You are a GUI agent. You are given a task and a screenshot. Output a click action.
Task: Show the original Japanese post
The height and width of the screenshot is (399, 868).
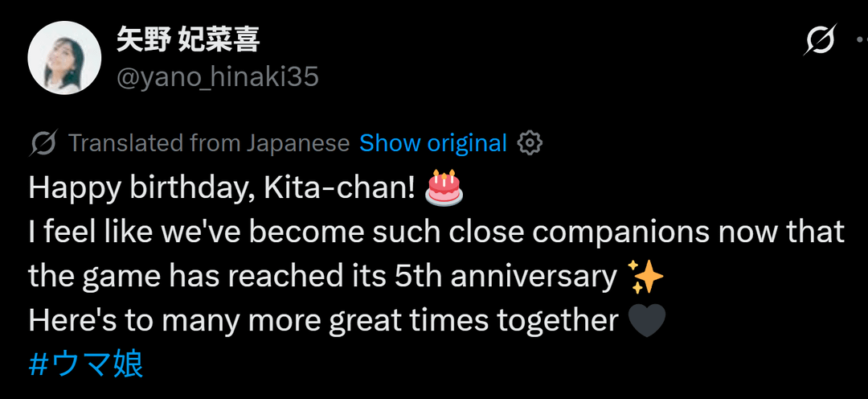(x=433, y=143)
